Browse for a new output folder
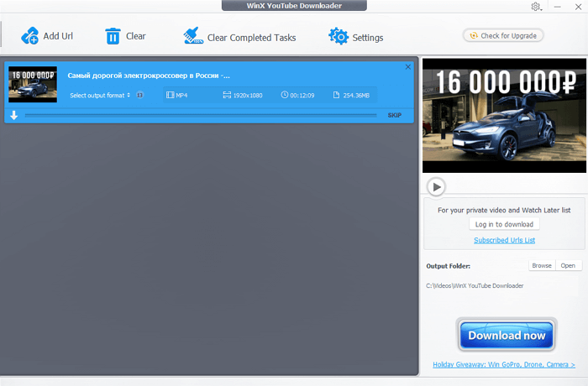The image size is (588, 386). click(x=542, y=265)
